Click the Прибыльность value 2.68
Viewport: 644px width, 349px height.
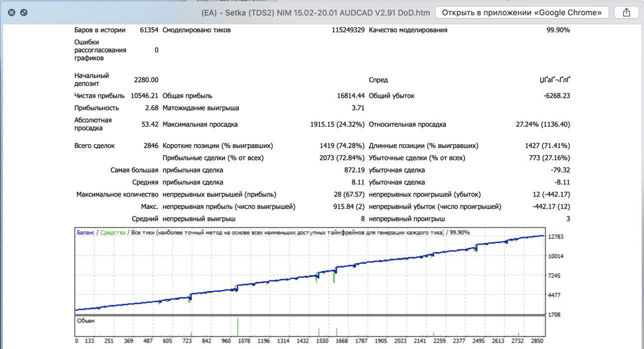tap(152, 108)
